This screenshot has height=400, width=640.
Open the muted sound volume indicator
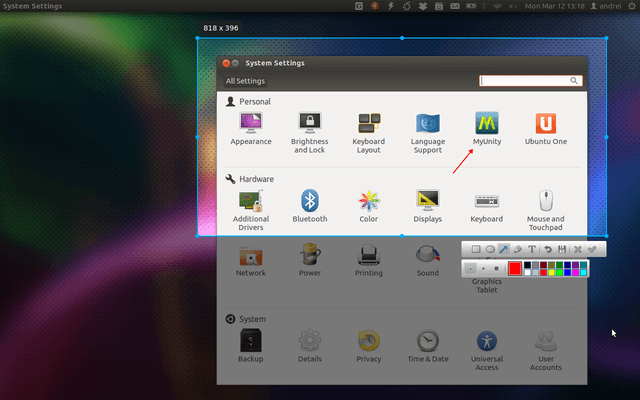(513, 6)
